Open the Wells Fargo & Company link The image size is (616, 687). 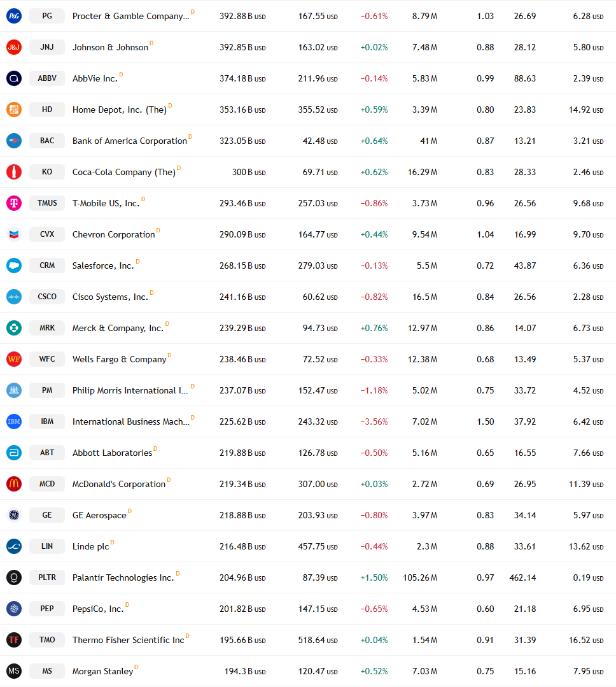click(120, 359)
